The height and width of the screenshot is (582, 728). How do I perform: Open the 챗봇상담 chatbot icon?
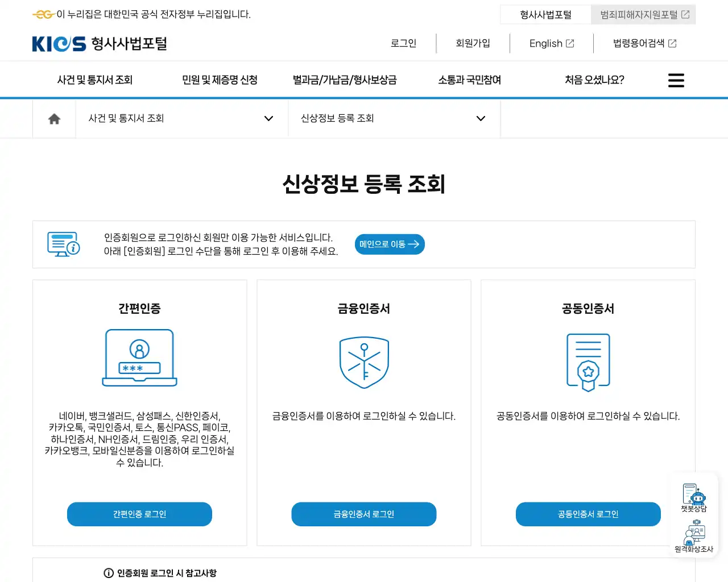coord(694,498)
